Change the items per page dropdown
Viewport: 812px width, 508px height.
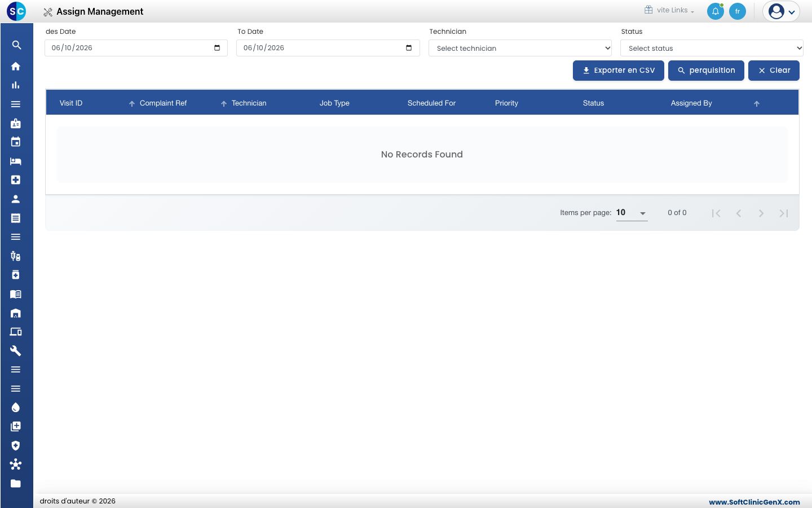pyautogui.click(x=632, y=213)
